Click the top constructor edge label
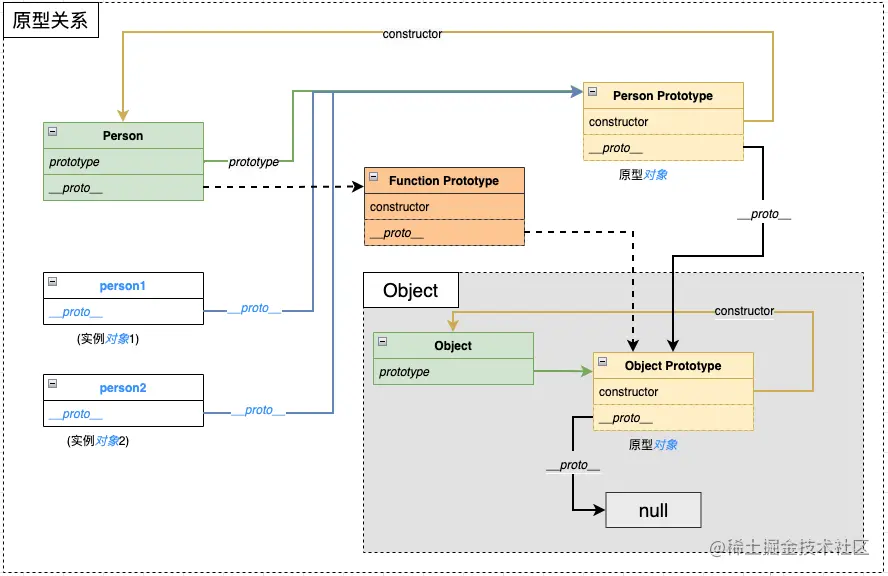Viewport: 888px width, 576px height. [412, 34]
